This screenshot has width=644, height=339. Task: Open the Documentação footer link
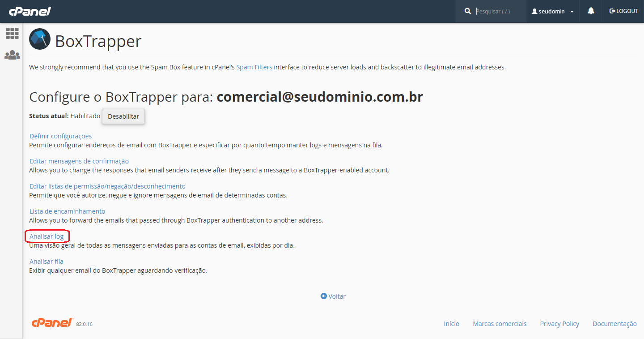[x=614, y=324]
